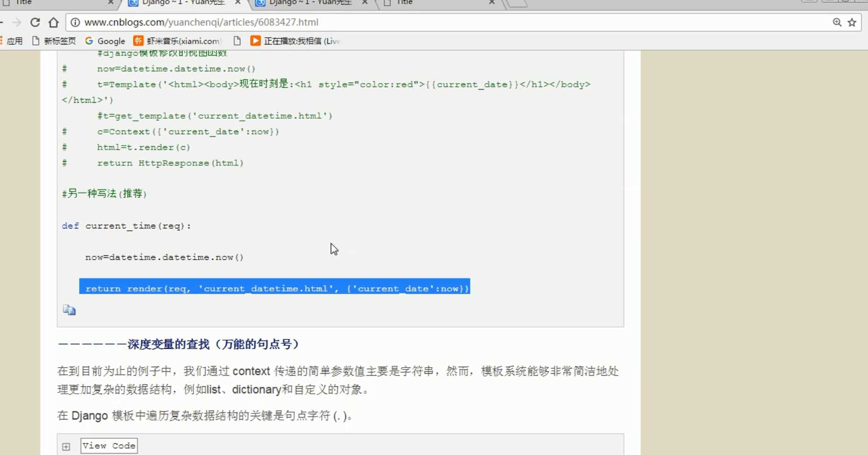The image size is (868, 455).
Task: Reload the current page
Action: pos(35,22)
